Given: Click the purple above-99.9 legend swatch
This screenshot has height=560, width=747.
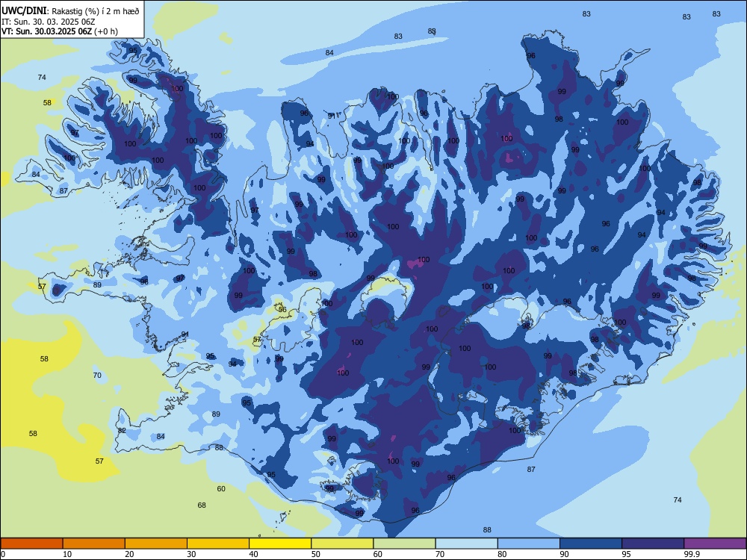Looking at the screenshot, I should click(715, 544).
